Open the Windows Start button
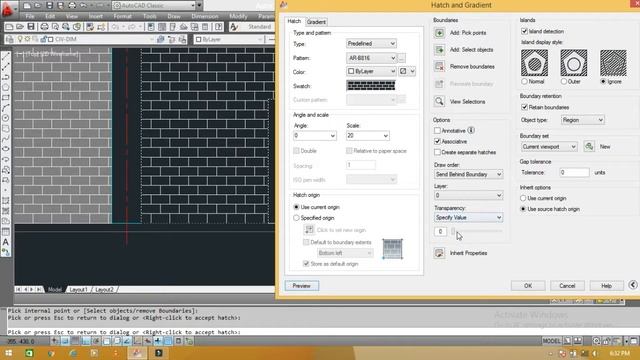640x360 pixels. 8,353
